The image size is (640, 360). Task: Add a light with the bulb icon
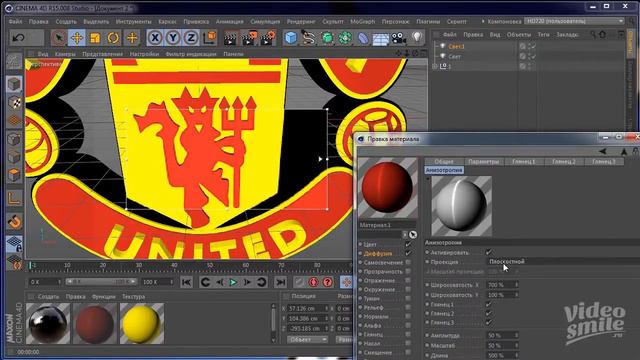(417, 38)
